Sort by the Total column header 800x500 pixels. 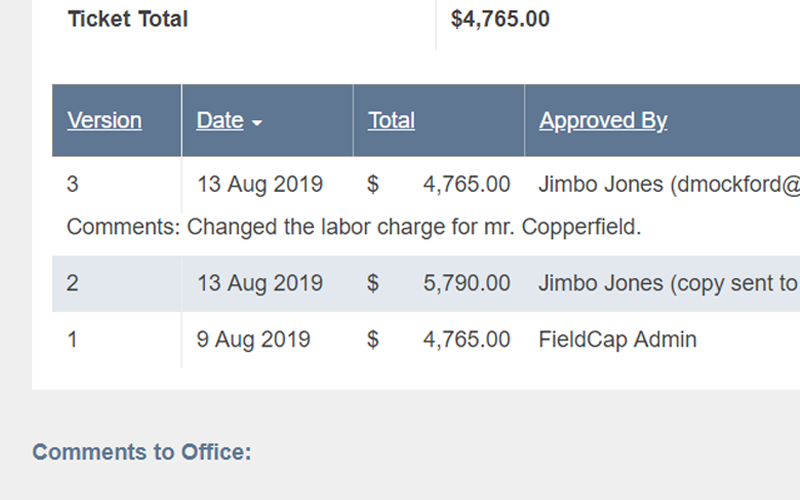click(x=391, y=120)
